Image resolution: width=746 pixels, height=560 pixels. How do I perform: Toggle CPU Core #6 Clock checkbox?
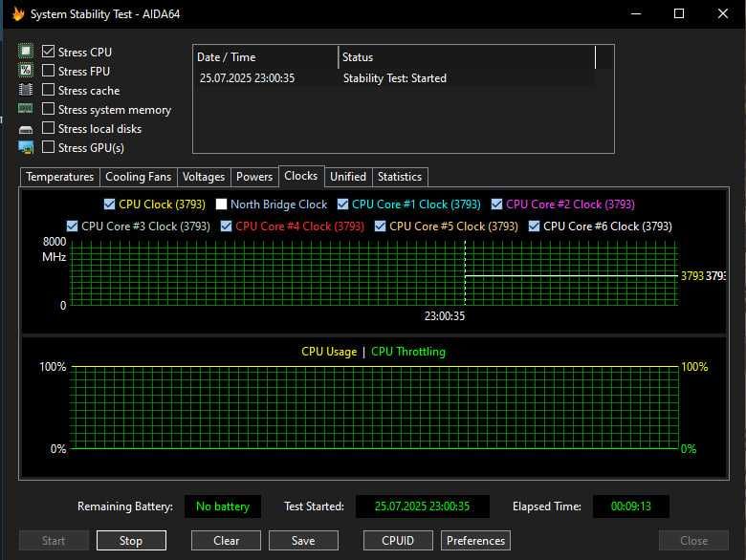534,226
